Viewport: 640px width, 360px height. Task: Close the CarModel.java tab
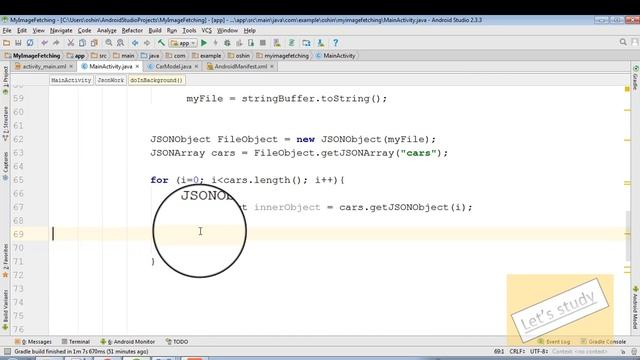pyautogui.click(x=196, y=67)
